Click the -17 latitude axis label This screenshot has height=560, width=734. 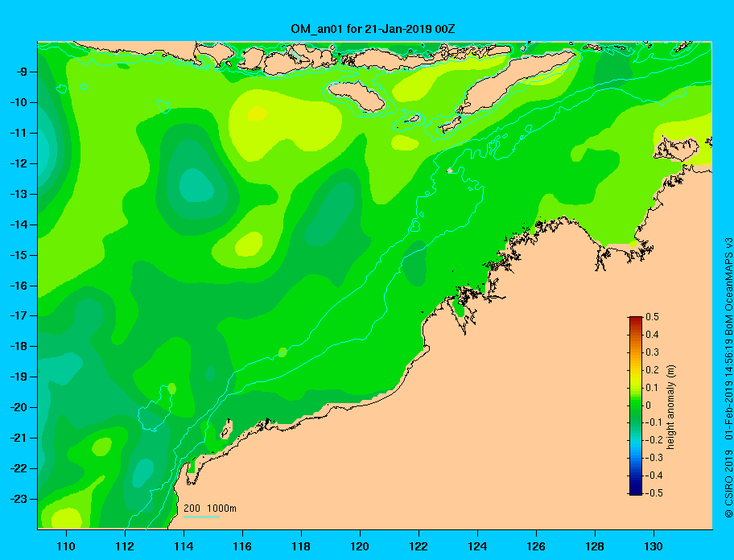tap(19, 315)
